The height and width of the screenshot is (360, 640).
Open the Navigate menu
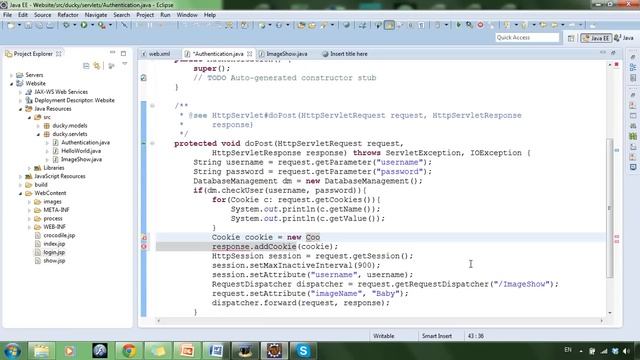[x=96, y=15]
